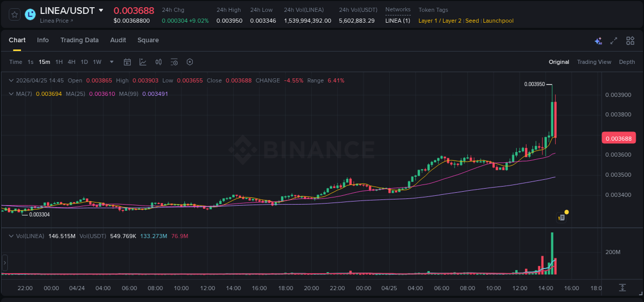The height and width of the screenshot is (302, 644).
Task: Click the 24h High value 0.003950
Action: point(229,21)
